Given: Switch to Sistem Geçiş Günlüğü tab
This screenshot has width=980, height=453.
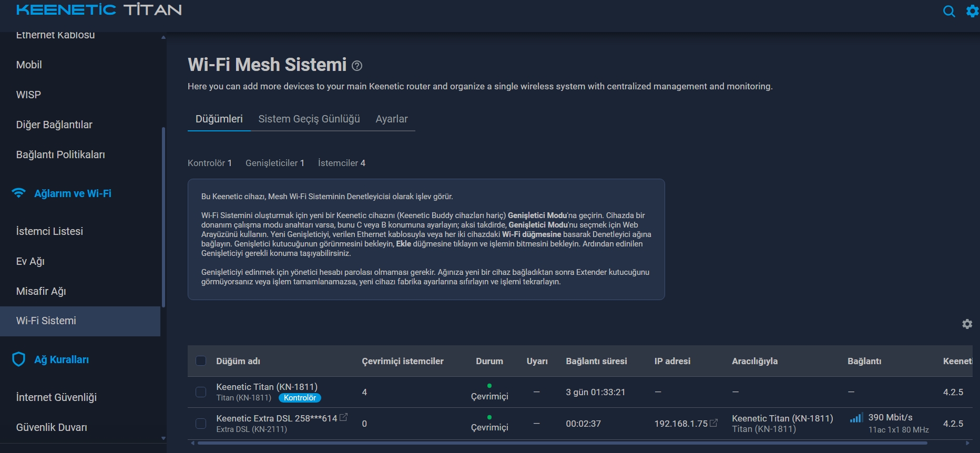Looking at the screenshot, I should coord(309,119).
